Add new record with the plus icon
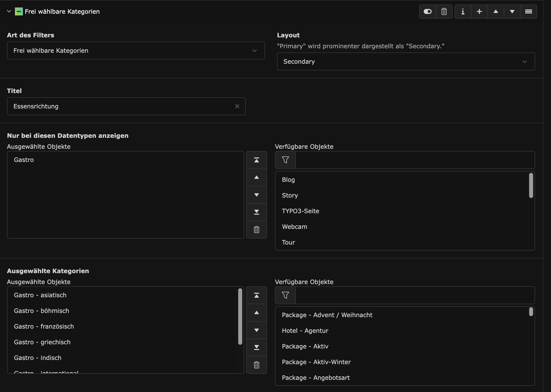551x392 pixels. pos(479,11)
